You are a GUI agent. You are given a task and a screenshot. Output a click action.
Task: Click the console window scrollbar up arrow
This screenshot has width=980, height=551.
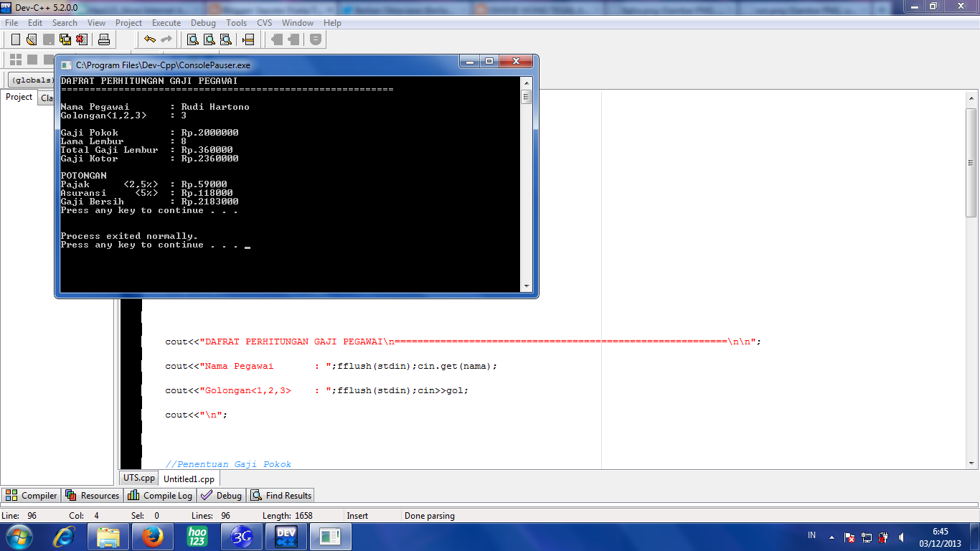click(x=527, y=83)
